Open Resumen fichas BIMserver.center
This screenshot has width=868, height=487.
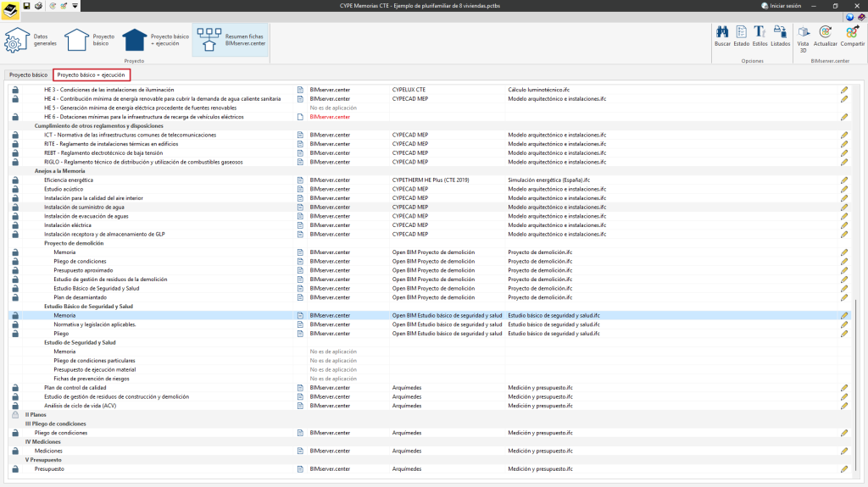pyautogui.click(x=231, y=40)
